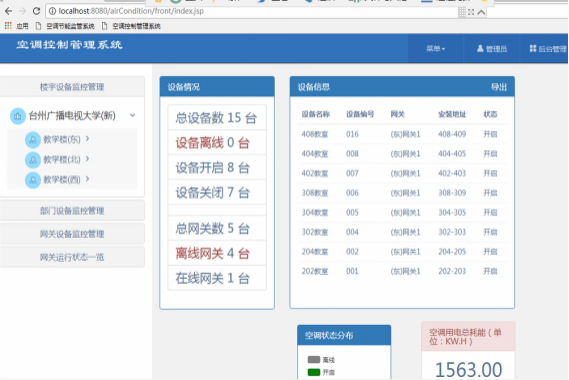
Task: Open 后台管理 in header
Action: coord(548,49)
